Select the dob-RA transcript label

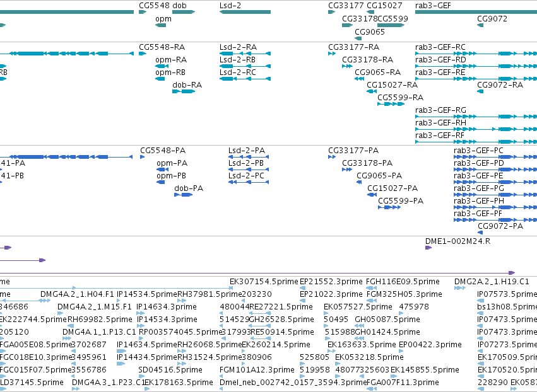pyautogui.click(x=187, y=85)
